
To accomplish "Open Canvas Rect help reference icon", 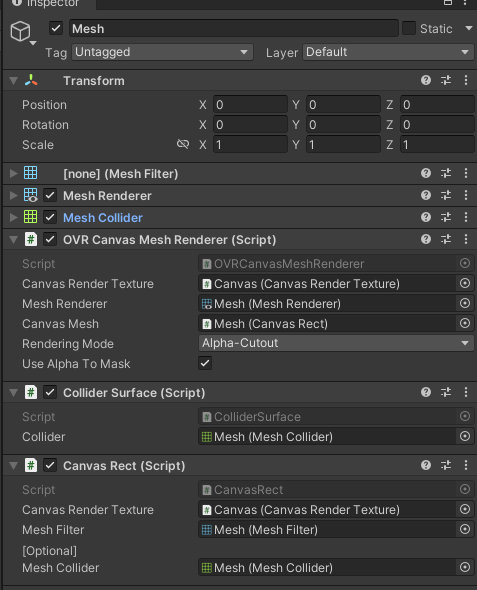I will pos(426,465).
